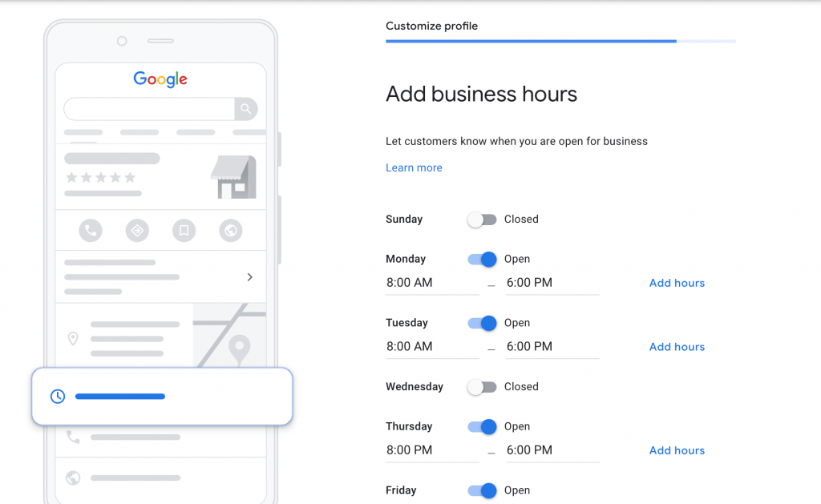Click the blue clock icon in hours card

58,396
